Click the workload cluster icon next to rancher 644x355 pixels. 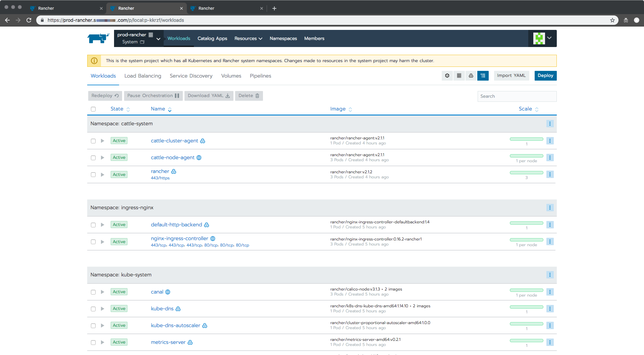[174, 171]
